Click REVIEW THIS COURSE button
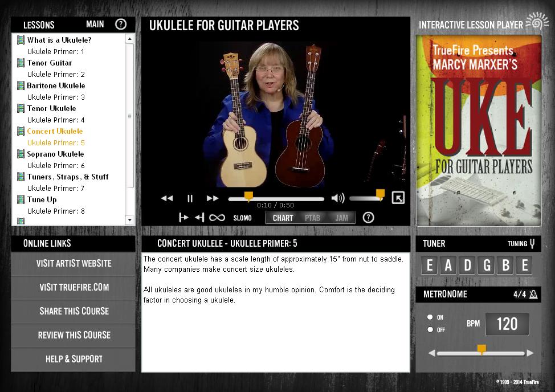555x392 pixels. click(74, 335)
